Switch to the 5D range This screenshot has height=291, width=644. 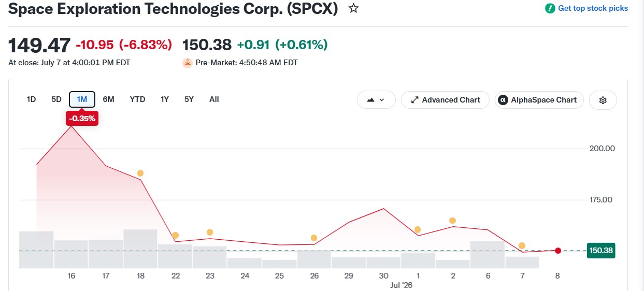coord(56,99)
